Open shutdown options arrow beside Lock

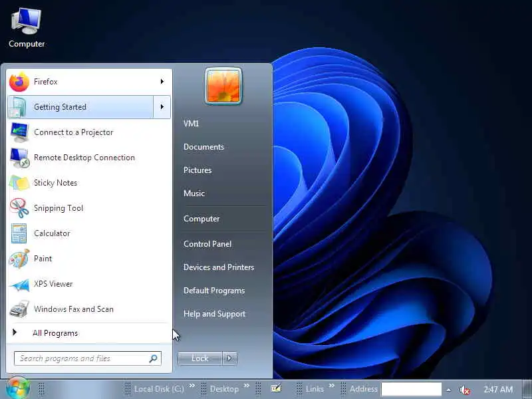229,358
